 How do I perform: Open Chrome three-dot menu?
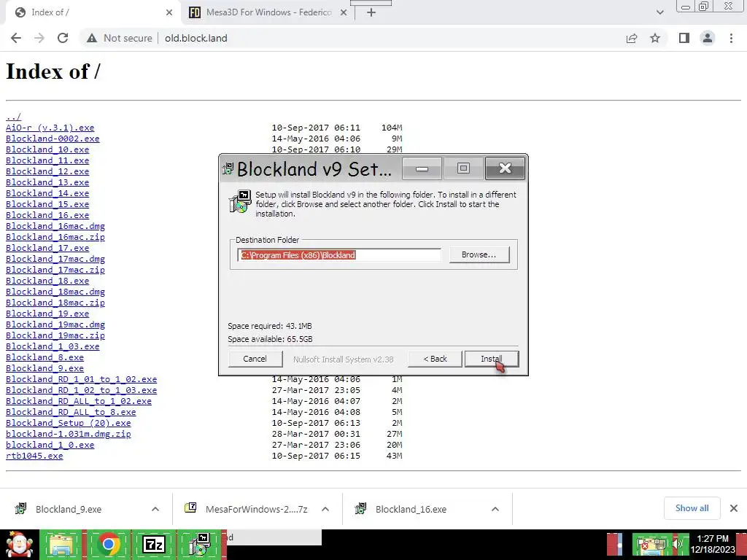tap(731, 38)
